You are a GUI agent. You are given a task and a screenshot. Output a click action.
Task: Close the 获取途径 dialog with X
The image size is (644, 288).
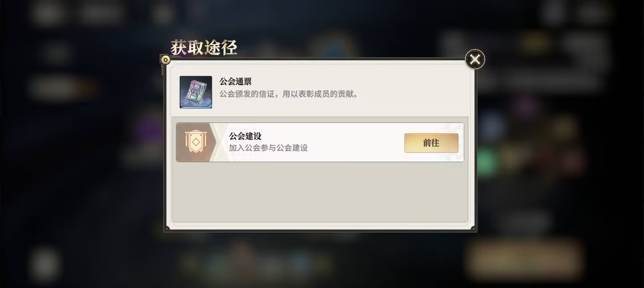tap(475, 59)
